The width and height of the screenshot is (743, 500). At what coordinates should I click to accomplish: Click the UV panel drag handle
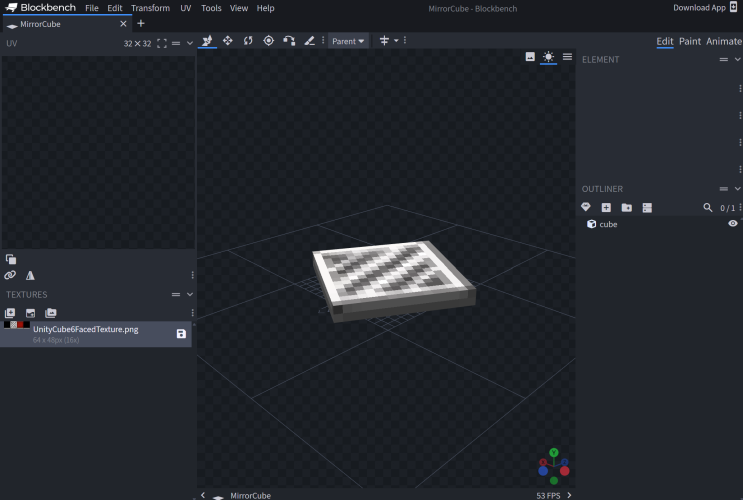point(176,44)
